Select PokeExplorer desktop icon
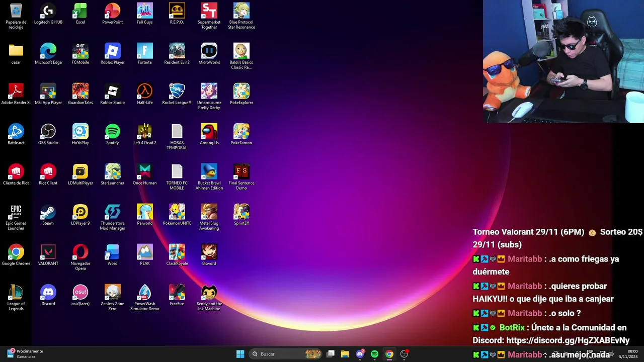The image size is (644, 362). (242, 94)
